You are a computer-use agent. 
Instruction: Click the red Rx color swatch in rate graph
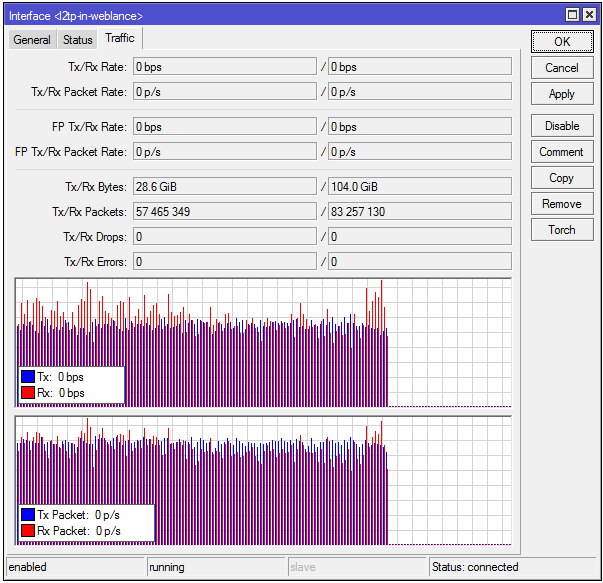[28, 393]
